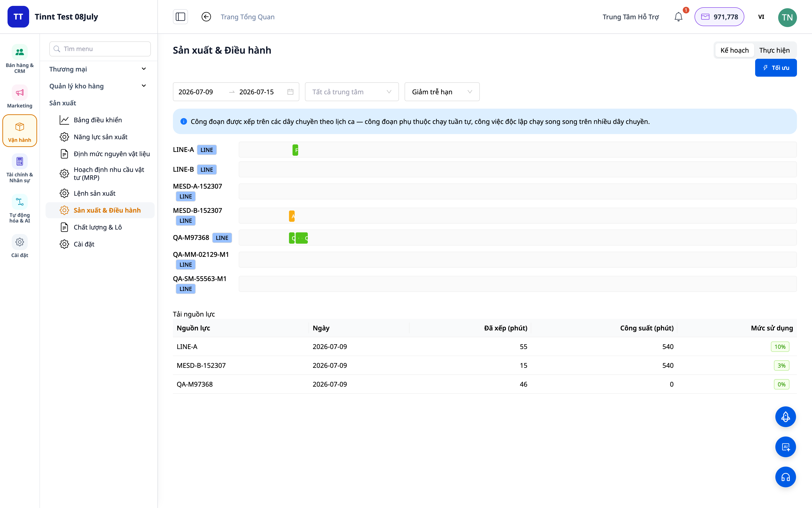The height and width of the screenshot is (508, 812).
Task: Open the Bán hàng & CRM module
Action: pos(20,59)
